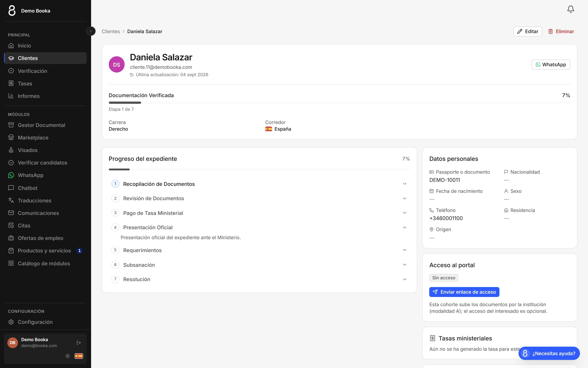The width and height of the screenshot is (588, 368).
Task: Expand Requerimientos chevron
Action: click(405, 250)
